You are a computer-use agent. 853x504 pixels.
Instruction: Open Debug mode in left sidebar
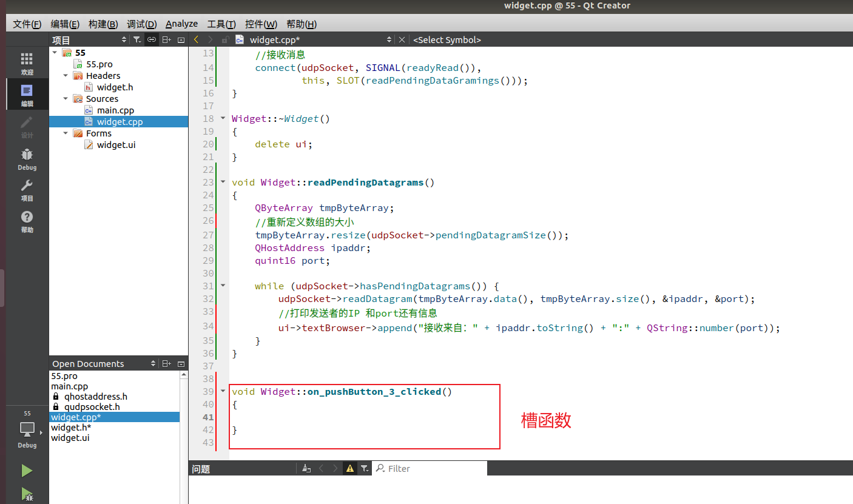click(x=27, y=158)
